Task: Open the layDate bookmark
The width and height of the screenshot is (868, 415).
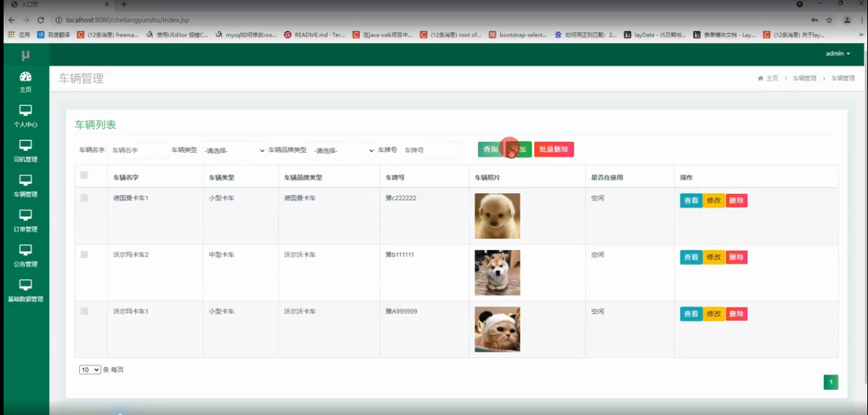Action: point(655,34)
